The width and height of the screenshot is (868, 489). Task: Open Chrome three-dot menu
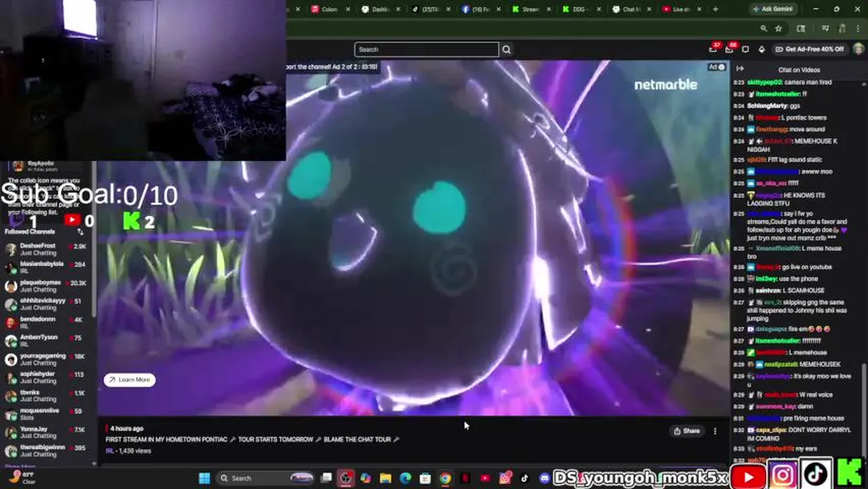point(858,29)
